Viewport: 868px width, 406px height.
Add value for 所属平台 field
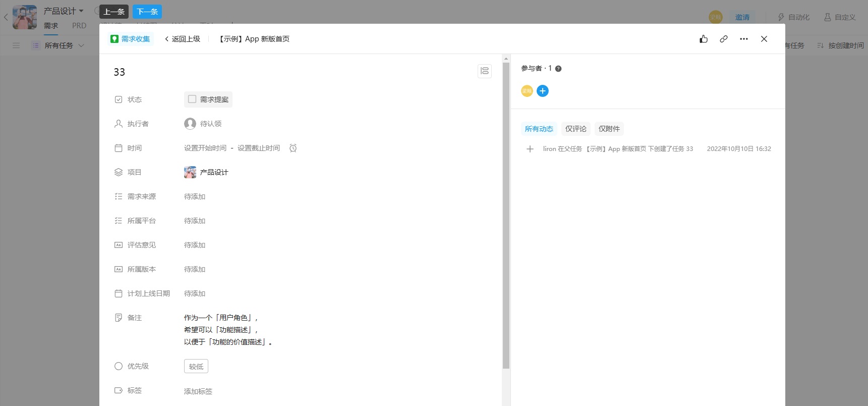(x=195, y=221)
